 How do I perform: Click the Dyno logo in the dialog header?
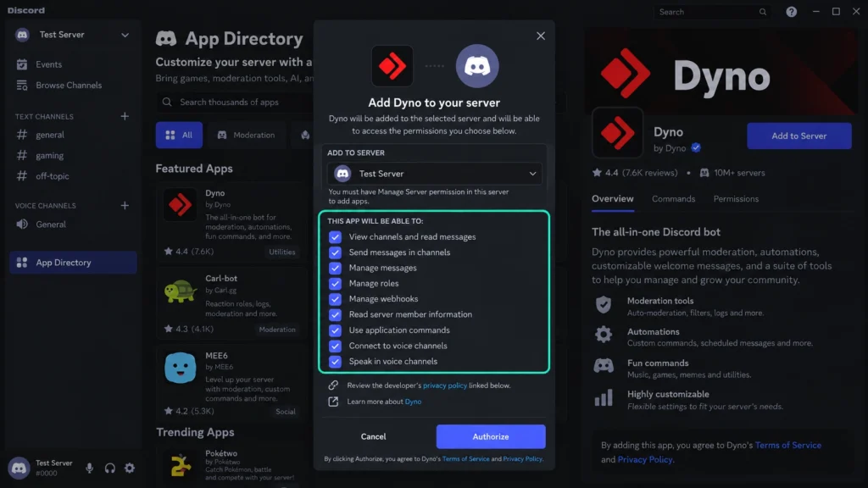[x=392, y=66]
